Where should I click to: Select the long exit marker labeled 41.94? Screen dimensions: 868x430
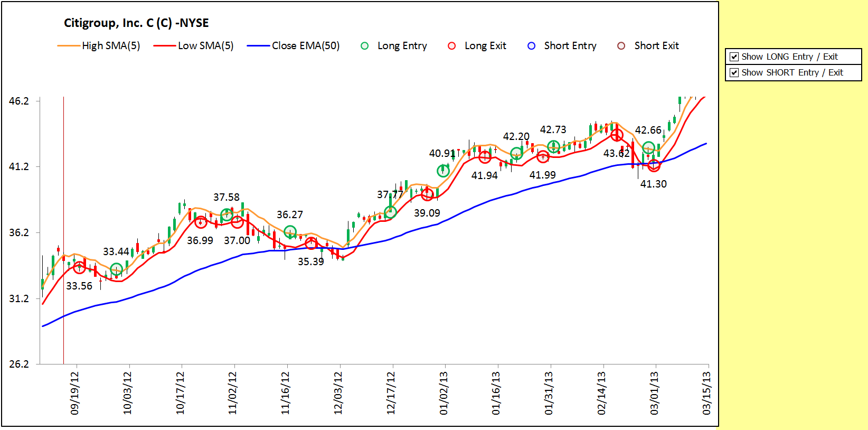point(485,157)
